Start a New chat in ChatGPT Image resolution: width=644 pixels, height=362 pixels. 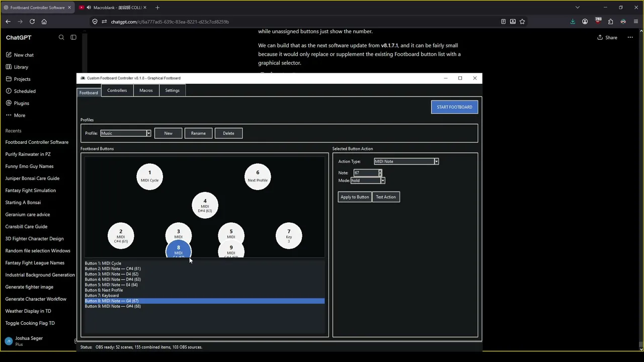[24, 55]
